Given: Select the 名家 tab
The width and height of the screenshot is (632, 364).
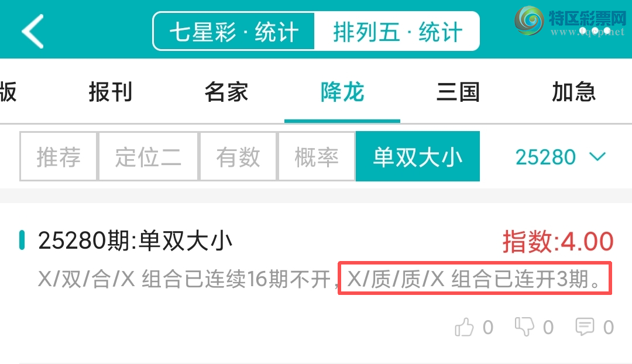Looking at the screenshot, I should (226, 92).
